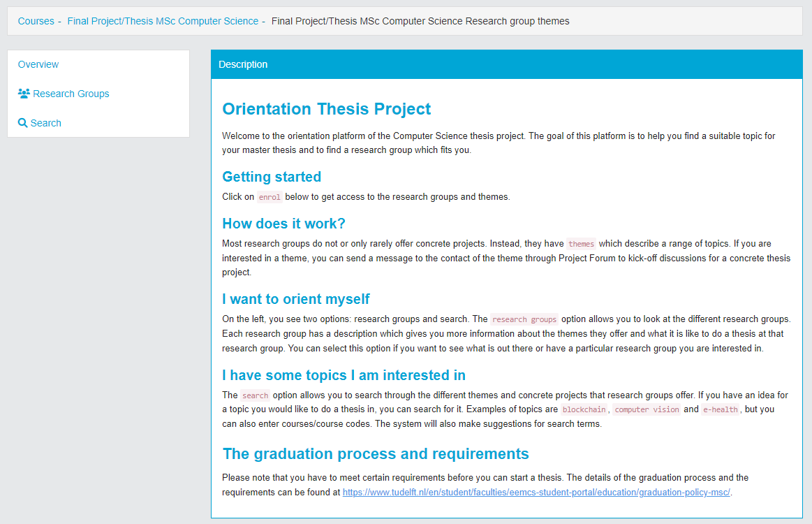This screenshot has height=524, width=812.
Task: Click the Orientation Thesis Project heading
Action: coord(326,109)
